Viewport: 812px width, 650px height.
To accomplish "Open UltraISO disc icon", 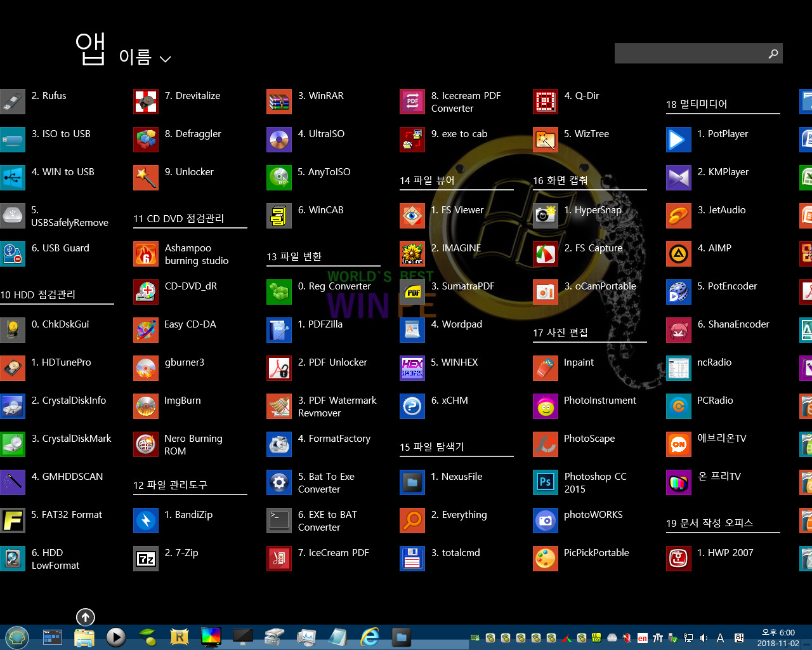I will click(x=279, y=140).
